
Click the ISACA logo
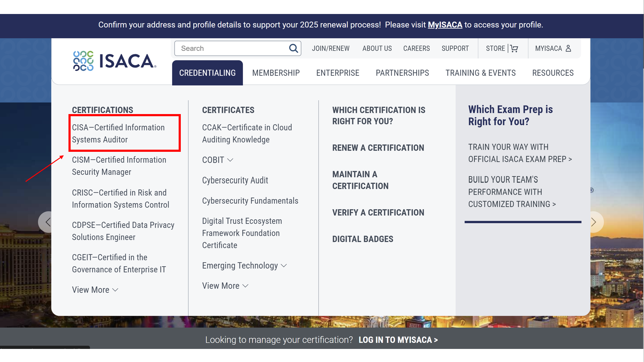point(114,61)
